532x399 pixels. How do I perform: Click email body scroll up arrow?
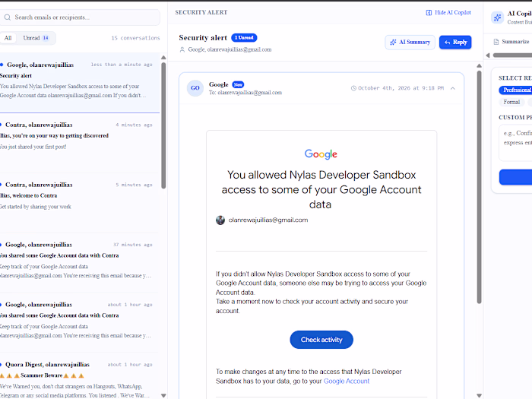pyautogui.click(x=479, y=66)
